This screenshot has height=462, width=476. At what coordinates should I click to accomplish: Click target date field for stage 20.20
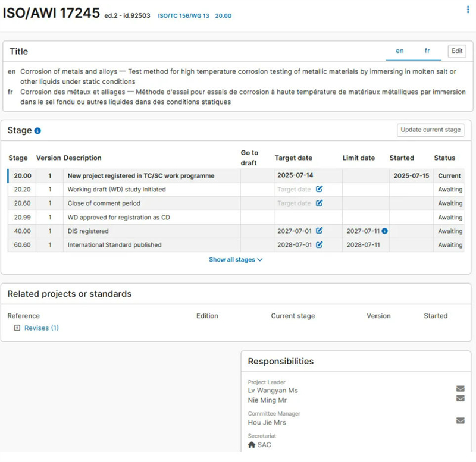294,190
